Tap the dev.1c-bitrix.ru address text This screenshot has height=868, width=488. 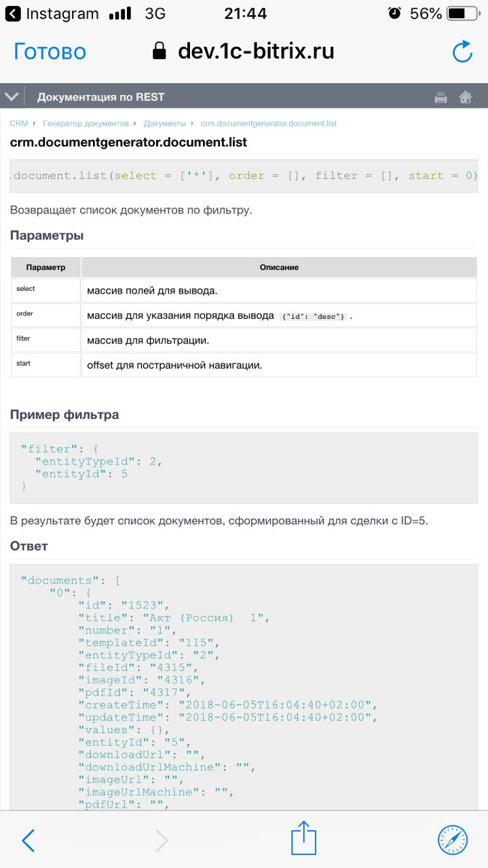(256, 52)
